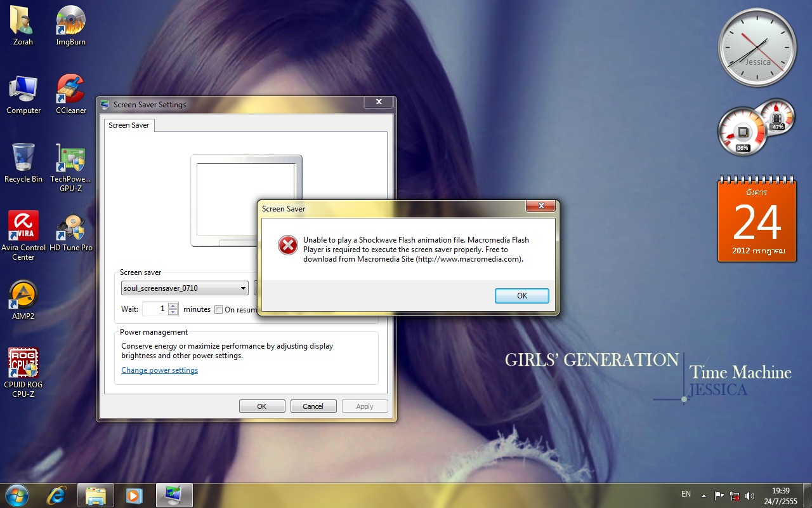
Task: Open the Windows Start menu orb
Action: (x=17, y=495)
